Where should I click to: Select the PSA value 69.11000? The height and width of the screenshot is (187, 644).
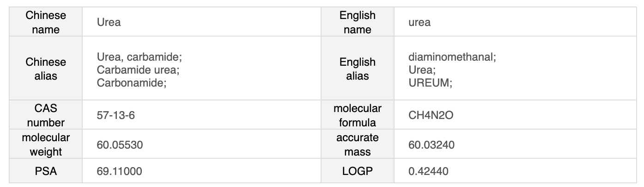(x=119, y=171)
